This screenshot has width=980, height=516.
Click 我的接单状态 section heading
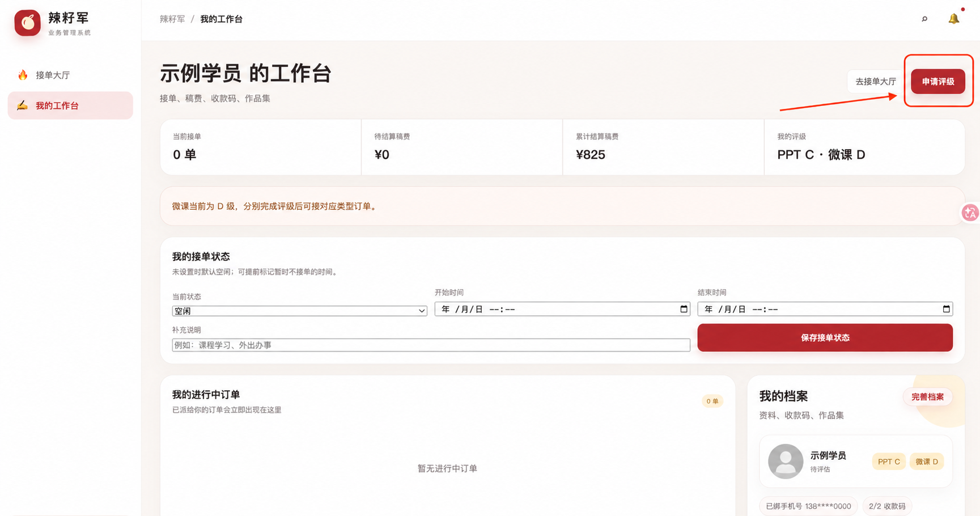[201, 257]
